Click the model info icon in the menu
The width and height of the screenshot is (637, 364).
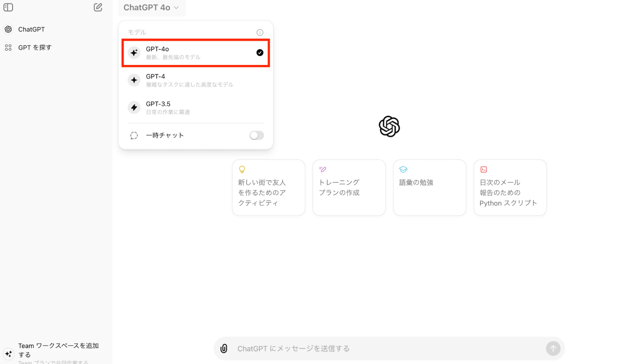pyautogui.click(x=260, y=32)
